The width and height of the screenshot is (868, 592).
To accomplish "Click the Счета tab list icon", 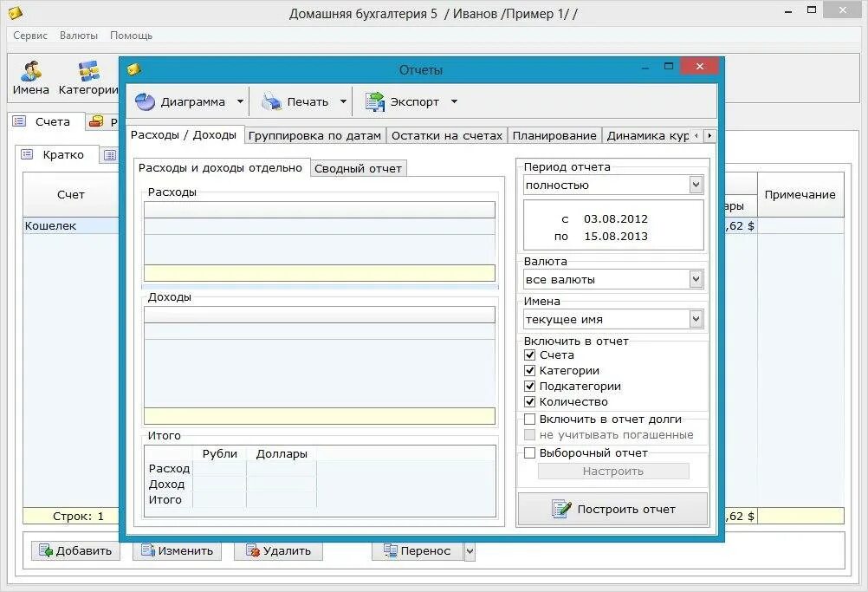I will point(19,121).
